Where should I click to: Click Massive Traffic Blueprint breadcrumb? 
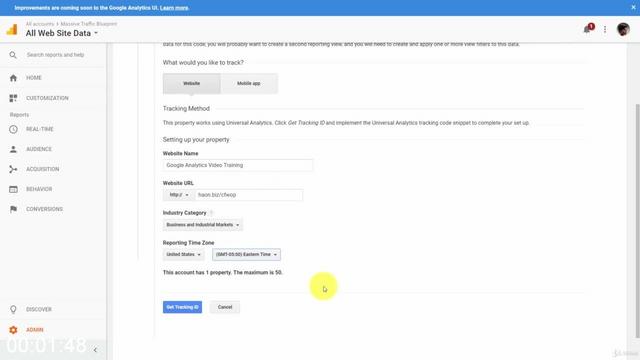pos(89,24)
